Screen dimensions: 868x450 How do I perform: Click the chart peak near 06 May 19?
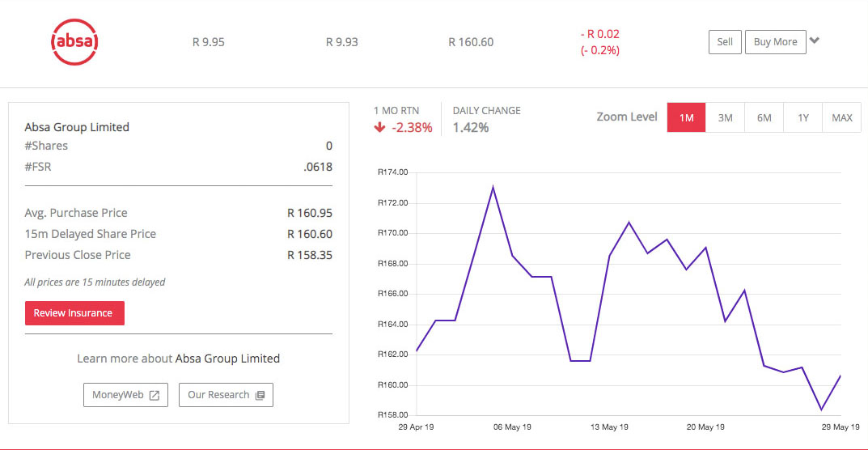[x=493, y=188]
